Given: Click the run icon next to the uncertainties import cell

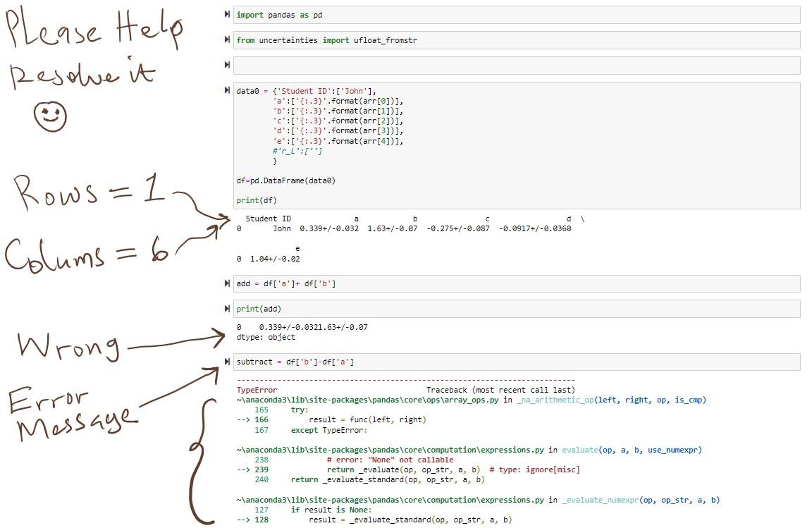Looking at the screenshot, I should (x=226, y=39).
